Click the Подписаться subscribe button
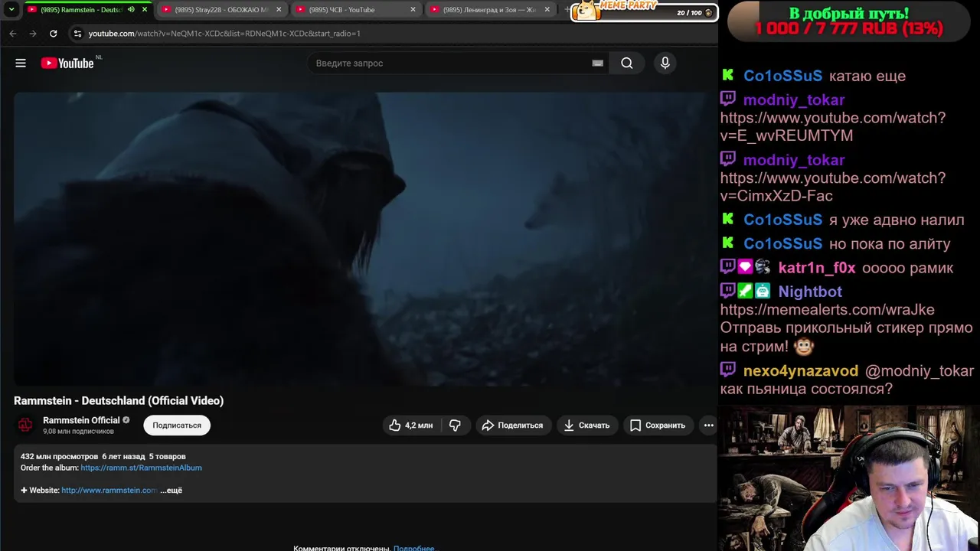This screenshot has height=551, width=980. coord(177,425)
